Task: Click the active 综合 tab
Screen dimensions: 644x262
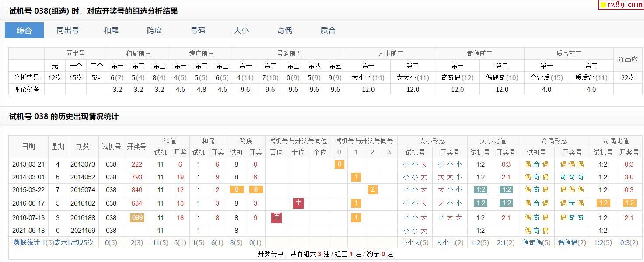Action: 24,31
